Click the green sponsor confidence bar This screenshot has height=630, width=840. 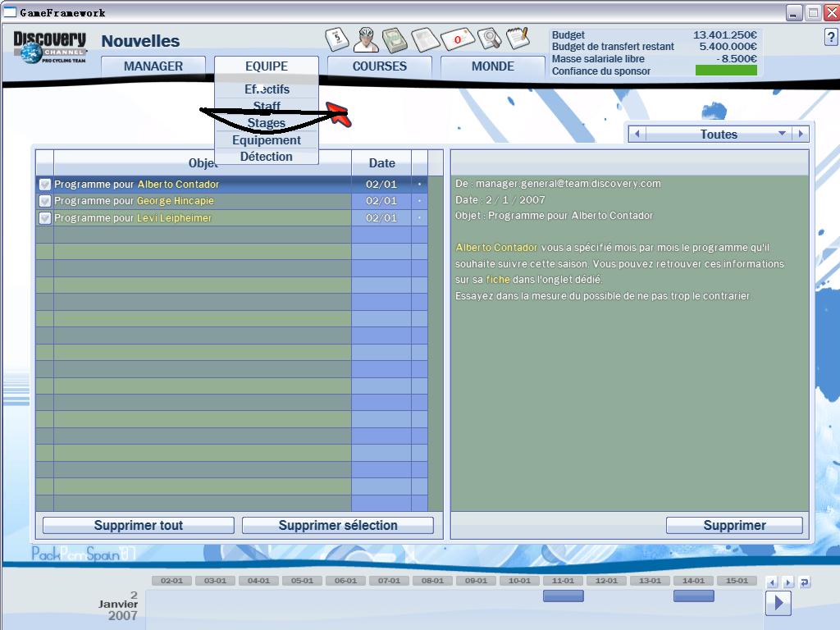(726, 71)
